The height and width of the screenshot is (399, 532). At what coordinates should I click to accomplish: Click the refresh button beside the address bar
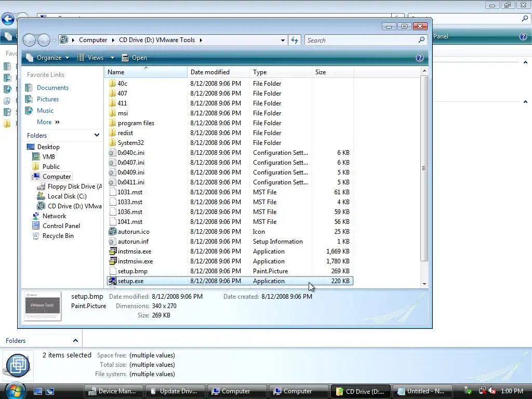point(295,40)
